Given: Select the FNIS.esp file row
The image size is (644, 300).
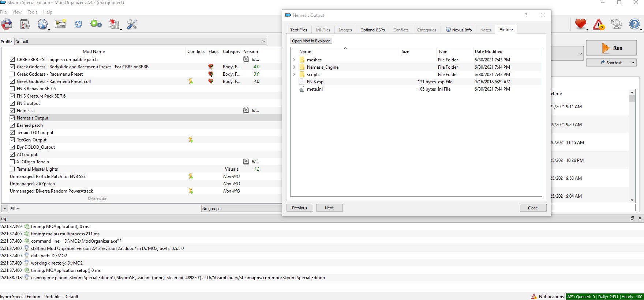Looking at the screenshot, I should (416, 82).
